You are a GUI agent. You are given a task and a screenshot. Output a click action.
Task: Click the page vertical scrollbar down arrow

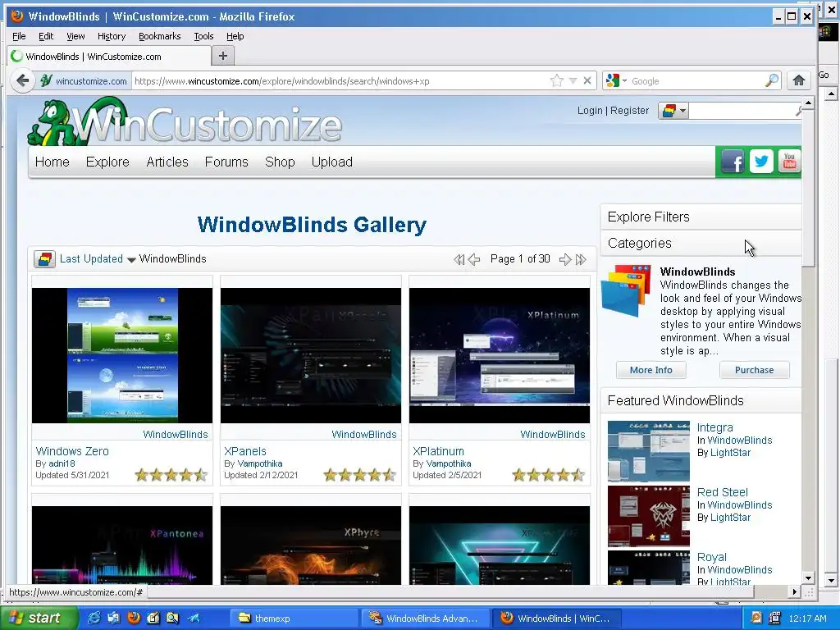[x=808, y=578]
